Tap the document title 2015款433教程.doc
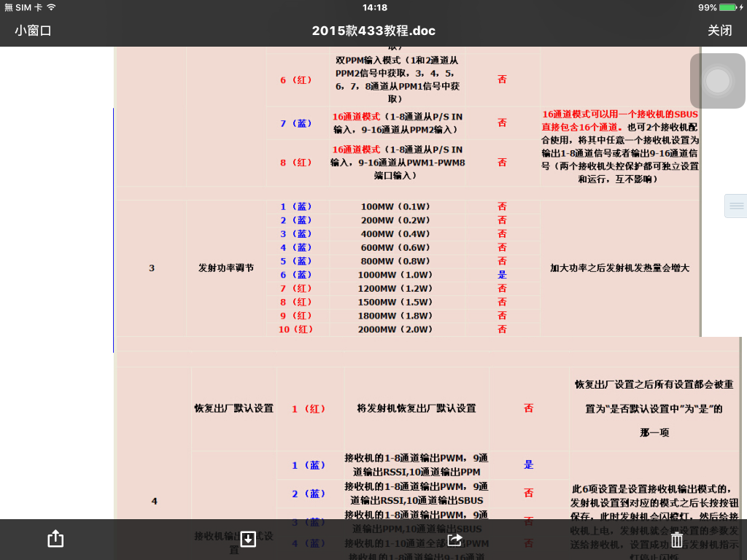This screenshot has height=560, width=747. 373,31
